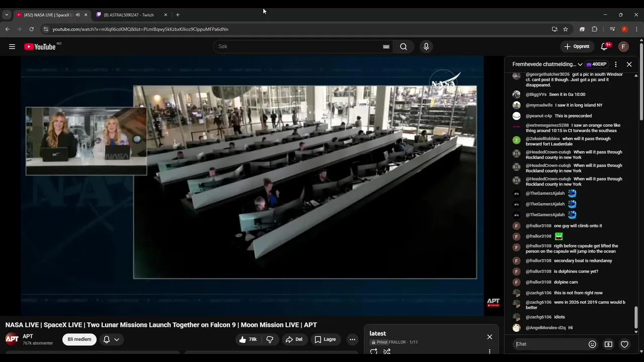Close the NASA LIVE browser tab
Viewport: 644px width, 362px height.
(86, 15)
